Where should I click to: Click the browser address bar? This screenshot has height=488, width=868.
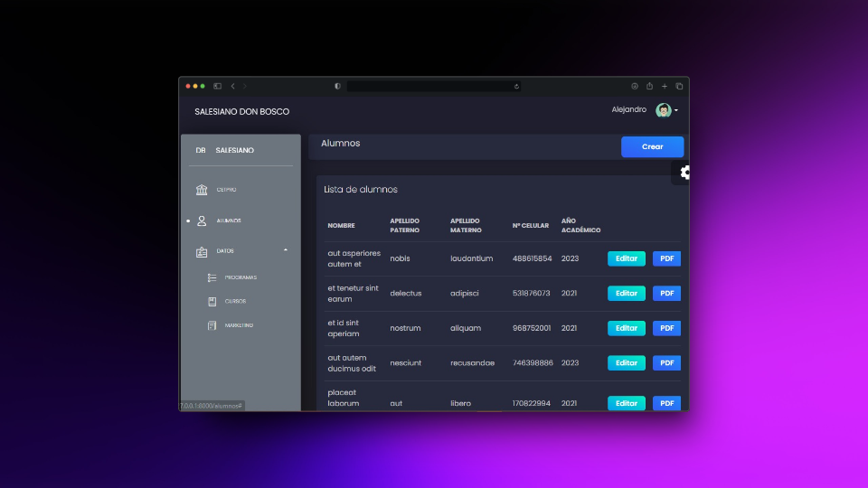click(x=433, y=87)
